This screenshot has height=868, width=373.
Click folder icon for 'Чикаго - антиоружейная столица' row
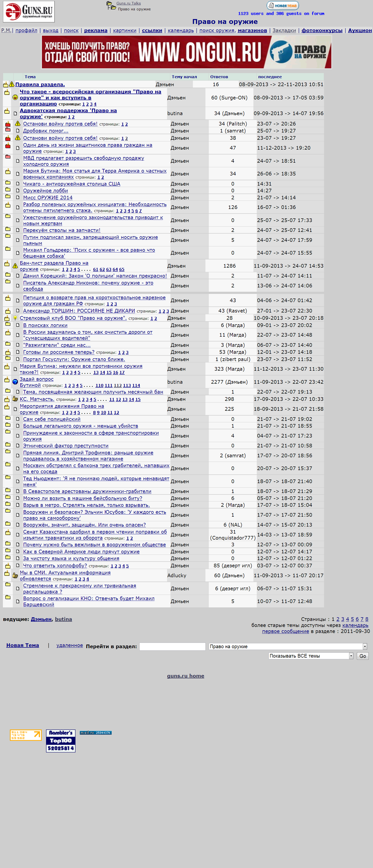tap(8, 183)
